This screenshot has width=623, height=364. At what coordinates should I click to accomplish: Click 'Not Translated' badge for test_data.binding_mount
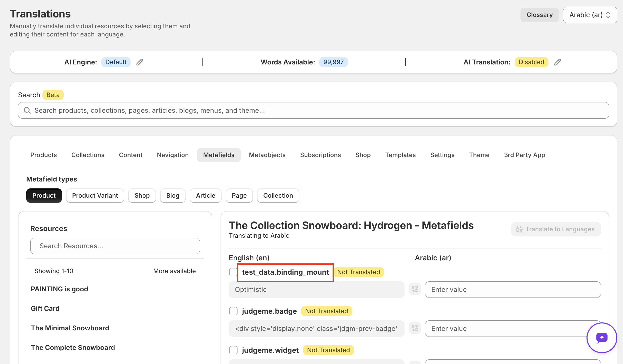[x=359, y=272]
